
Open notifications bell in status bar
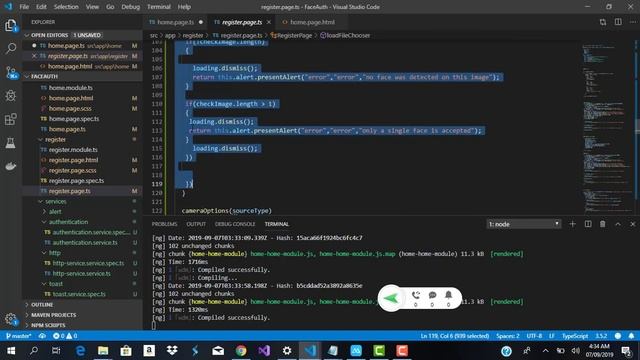[x=631, y=336]
